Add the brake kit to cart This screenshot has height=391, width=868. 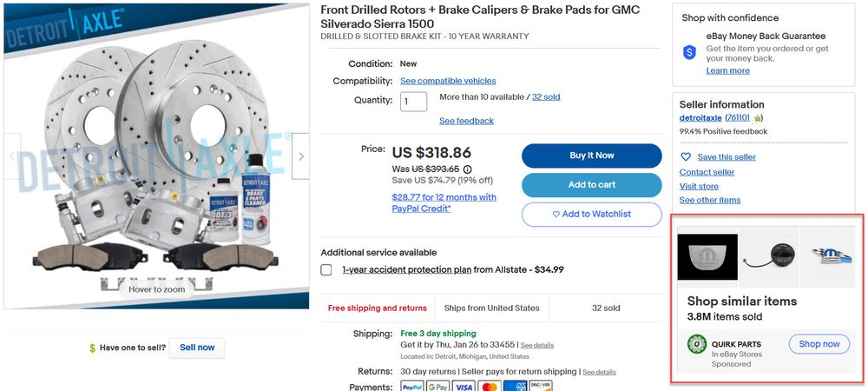[592, 185]
